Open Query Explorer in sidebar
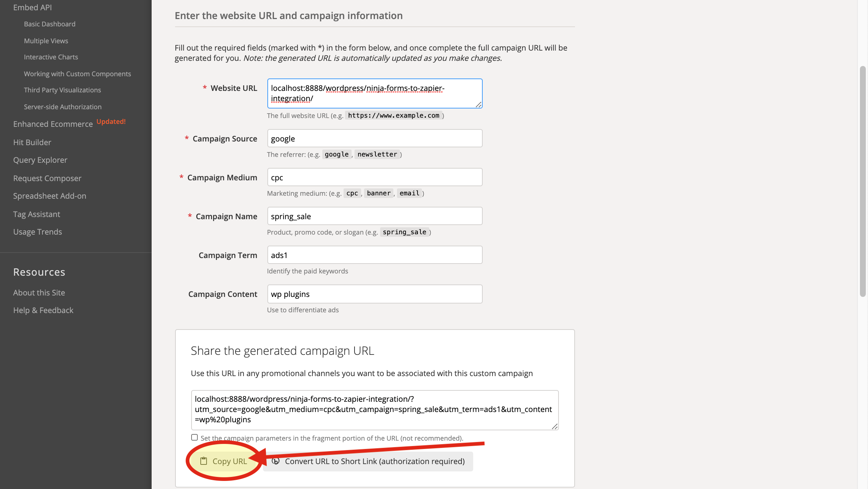868x489 pixels. (x=40, y=160)
